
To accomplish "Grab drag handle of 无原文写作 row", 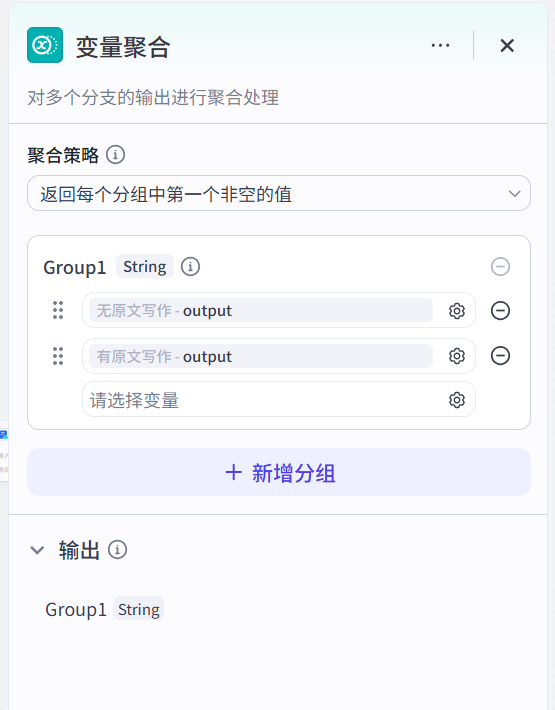I will (58, 310).
